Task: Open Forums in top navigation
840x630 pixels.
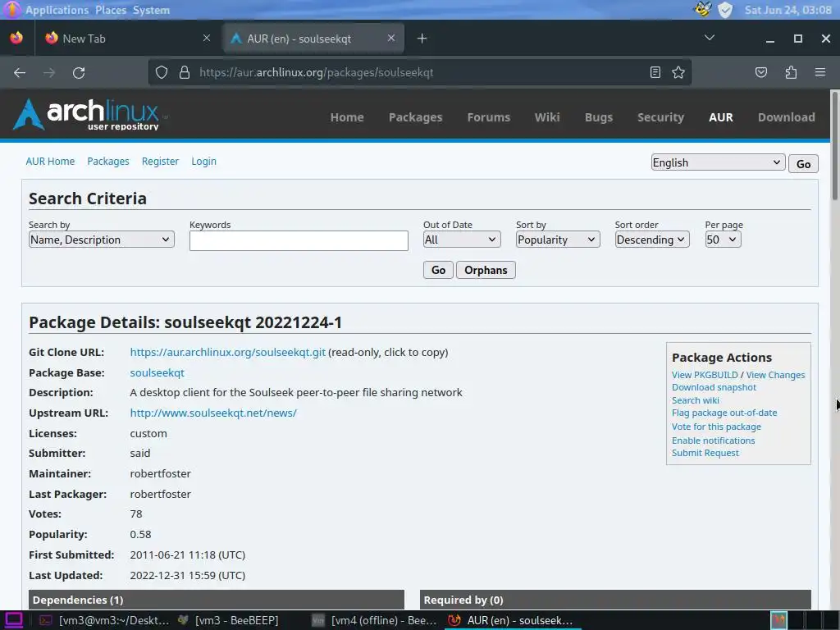Action: pyautogui.click(x=489, y=117)
